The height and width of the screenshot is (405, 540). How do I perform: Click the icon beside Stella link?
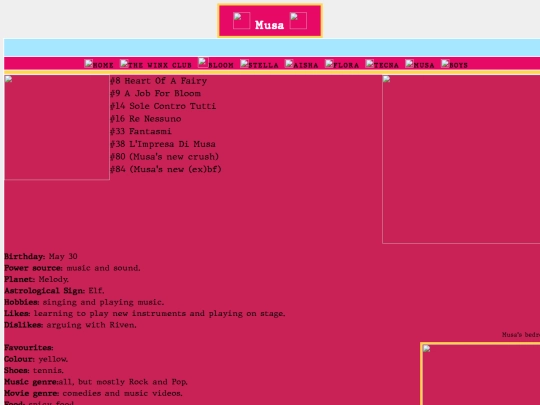tap(244, 64)
